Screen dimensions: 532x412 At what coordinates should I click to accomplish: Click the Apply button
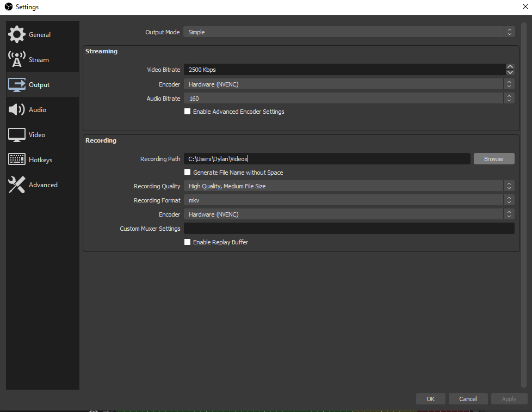click(509, 399)
